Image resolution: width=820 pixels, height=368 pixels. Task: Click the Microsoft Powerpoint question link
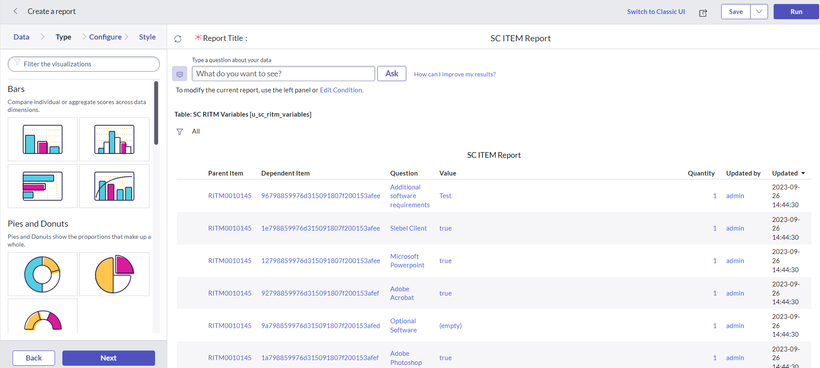pos(407,261)
